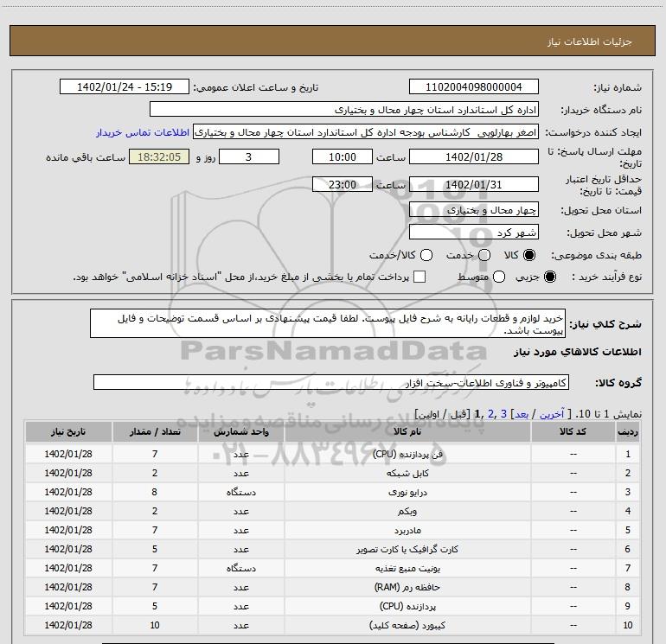Go to the بعد page link
The image size is (666, 644).
point(522,414)
